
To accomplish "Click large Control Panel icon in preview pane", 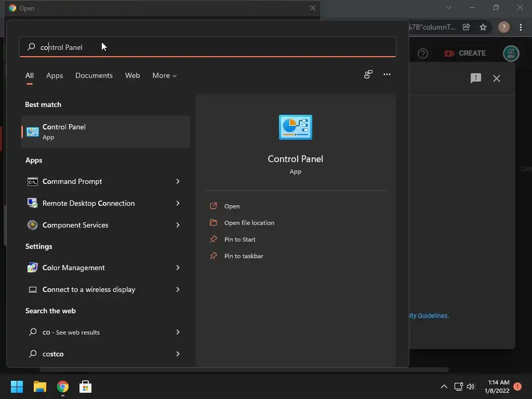I will [x=296, y=127].
